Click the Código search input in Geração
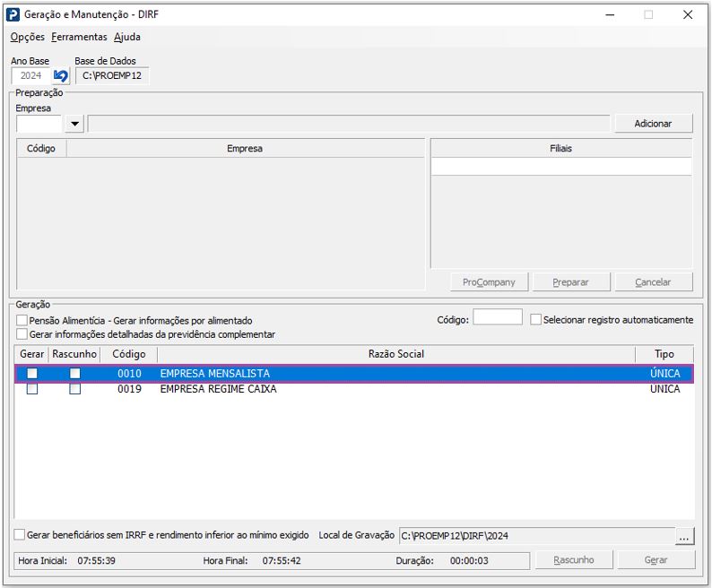712x588 pixels. (498, 316)
